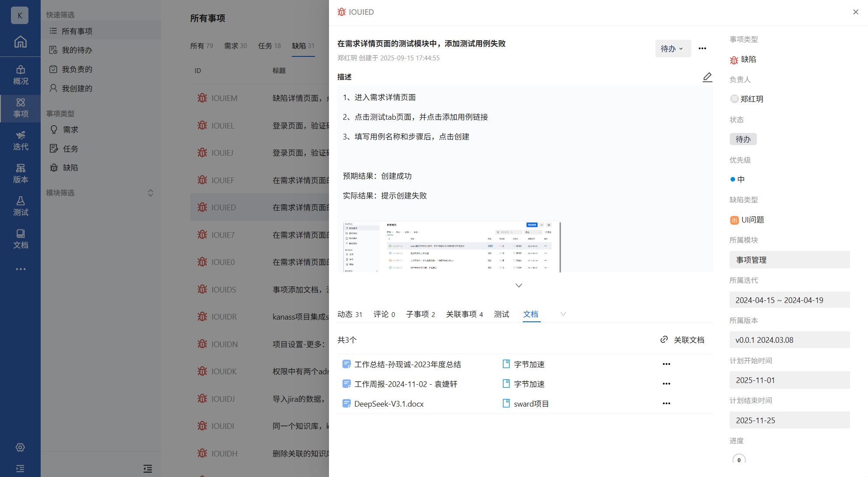This screenshot has width=868, height=477.
Task: Switch to the 子事项 tab
Action: pyautogui.click(x=420, y=314)
